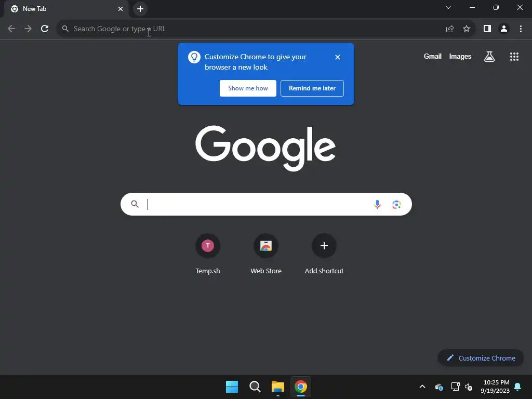Screen dimensions: 532x399
Task: Open File Explorer from taskbar
Action: [x=278, y=387]
